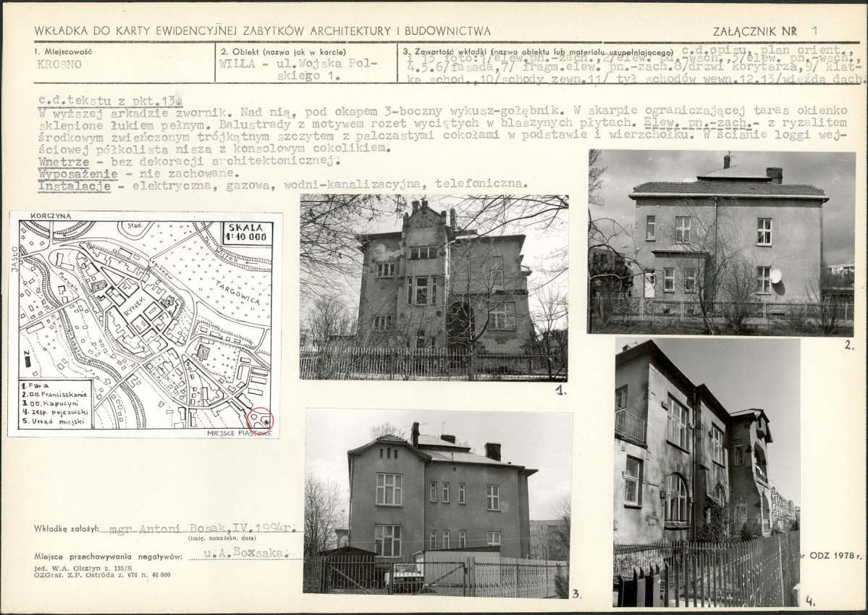868x615 pixels.
Task: Select the underlined word 'Wyposażenie'
Action: pos(78,174)
